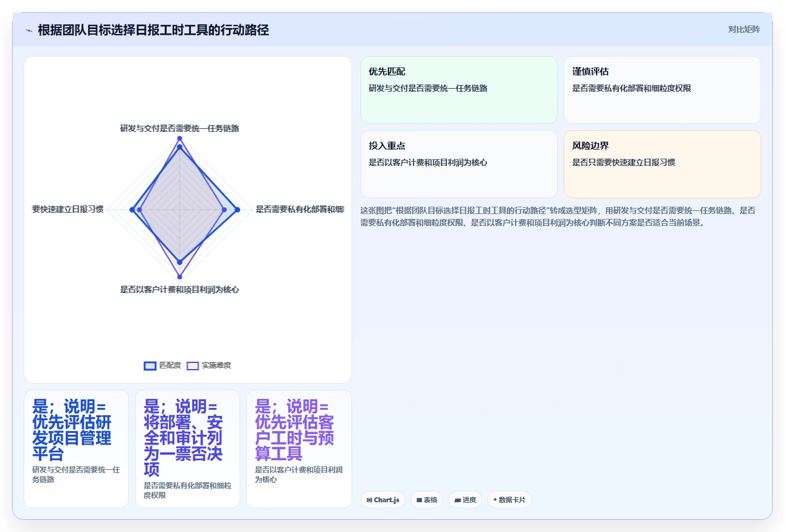
Task: Click radar axis label 是否以客户计费和项目利润为核心
Action: pos(179,289)
